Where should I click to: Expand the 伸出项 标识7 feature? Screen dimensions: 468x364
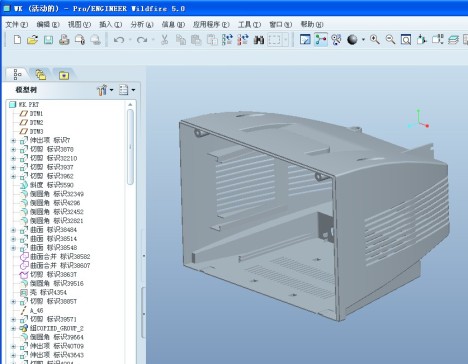[14, 141]
